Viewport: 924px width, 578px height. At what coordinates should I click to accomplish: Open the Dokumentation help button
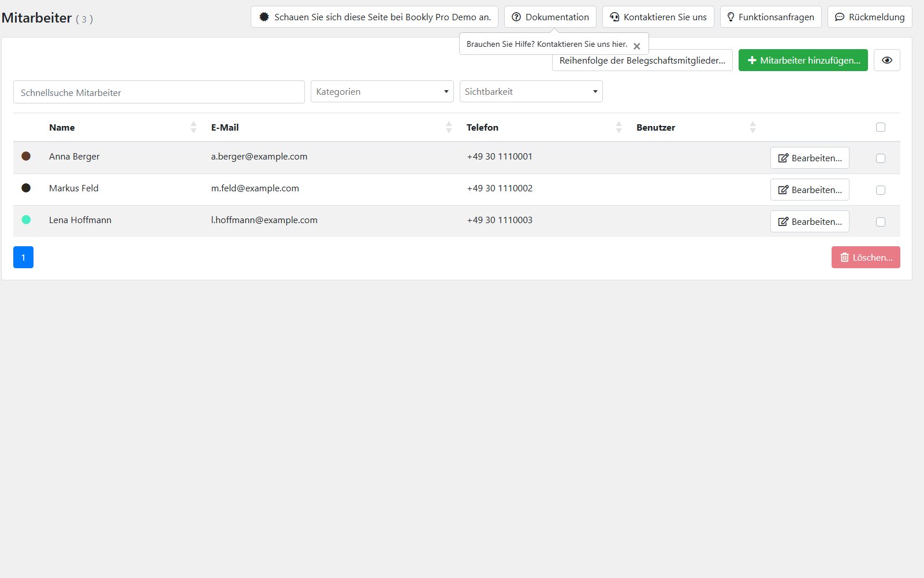[x=550, y=17]
